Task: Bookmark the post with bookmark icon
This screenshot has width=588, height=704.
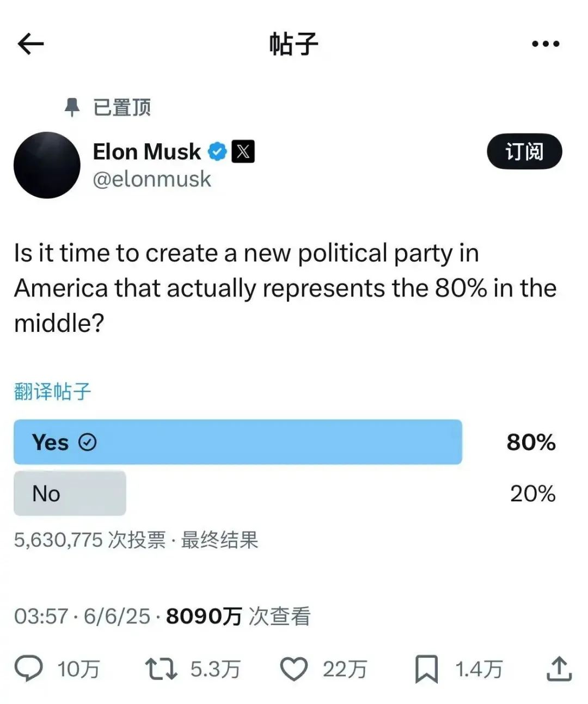Action: click(426, 669)
